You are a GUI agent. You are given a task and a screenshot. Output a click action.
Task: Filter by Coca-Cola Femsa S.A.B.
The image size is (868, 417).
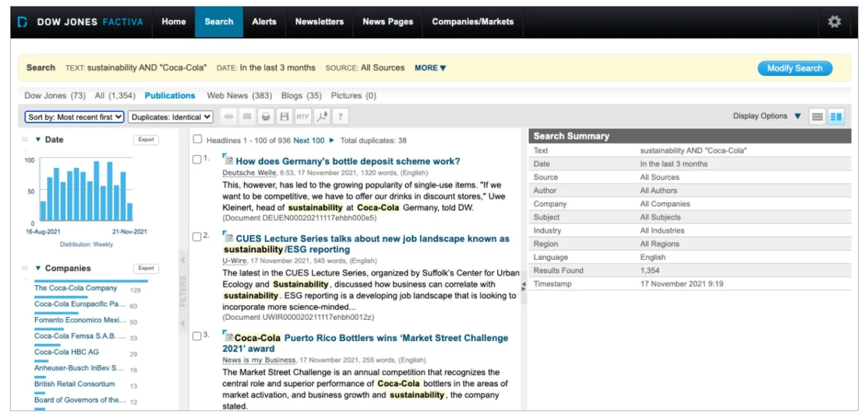tap(80, 336)
